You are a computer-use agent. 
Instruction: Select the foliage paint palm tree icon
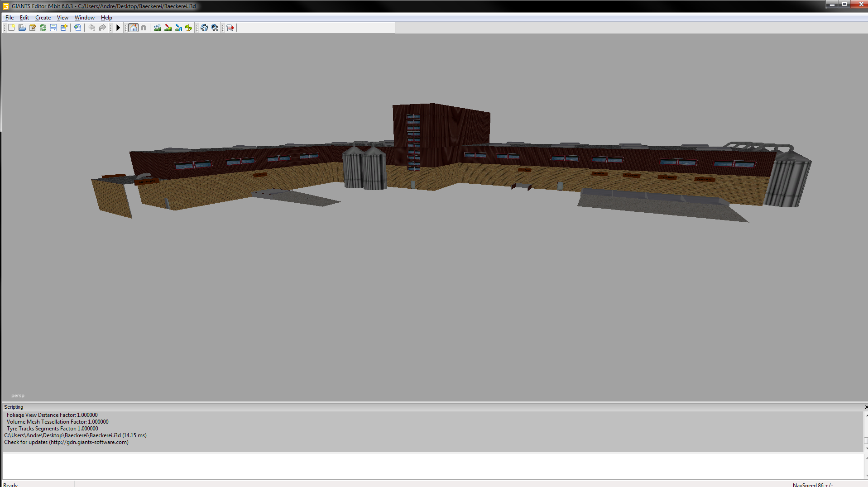[189, 28]
